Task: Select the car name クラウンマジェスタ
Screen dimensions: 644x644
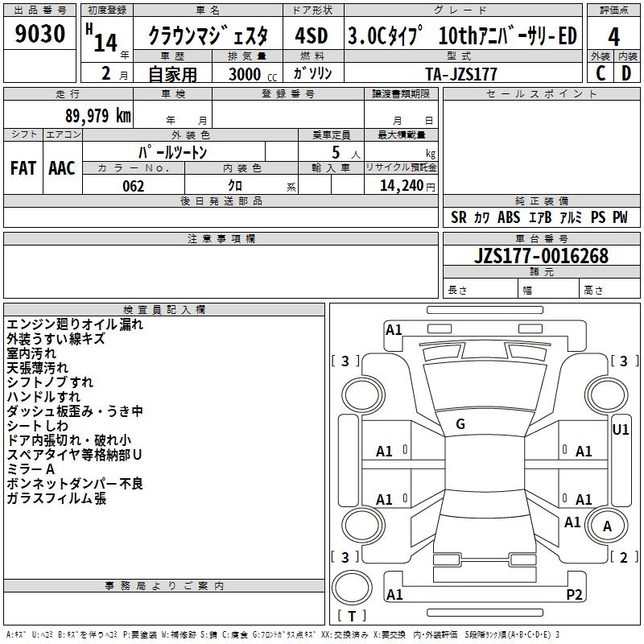Action: pyautogui.click(x=208, y=35)
